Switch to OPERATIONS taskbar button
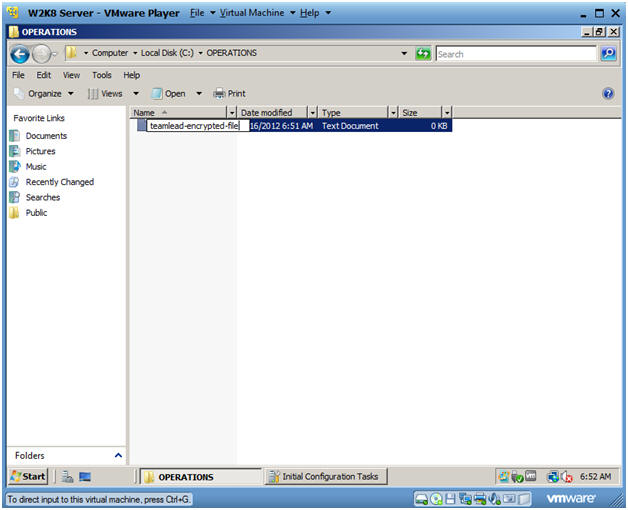The width and height of the screenshot is (628, 510). (x=200, y=477)
